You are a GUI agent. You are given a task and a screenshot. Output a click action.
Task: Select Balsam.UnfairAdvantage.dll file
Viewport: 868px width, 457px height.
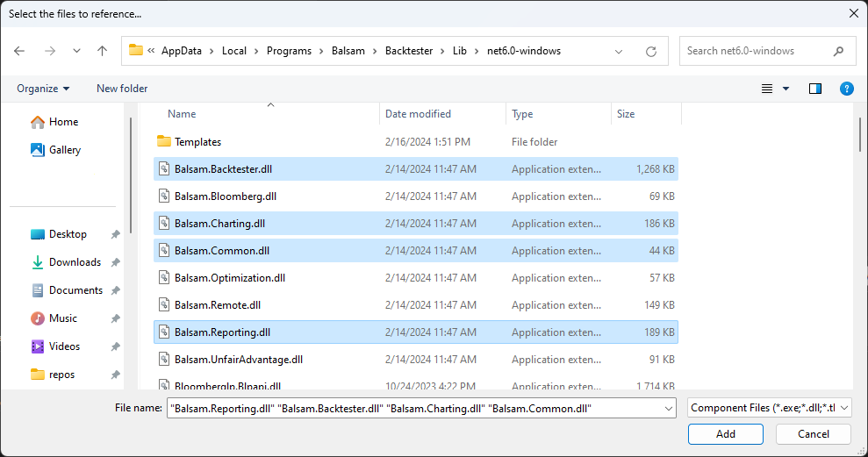click(416, 359)
